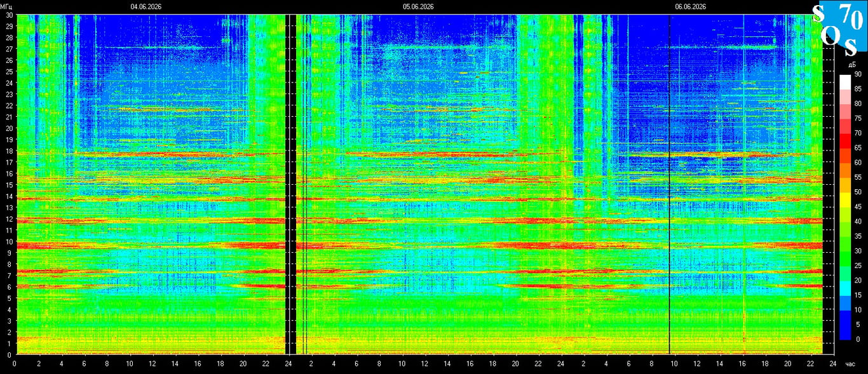Click black data gap after 04.06.2026
This screenshot has height=374, width=868.
coord(290,184)
